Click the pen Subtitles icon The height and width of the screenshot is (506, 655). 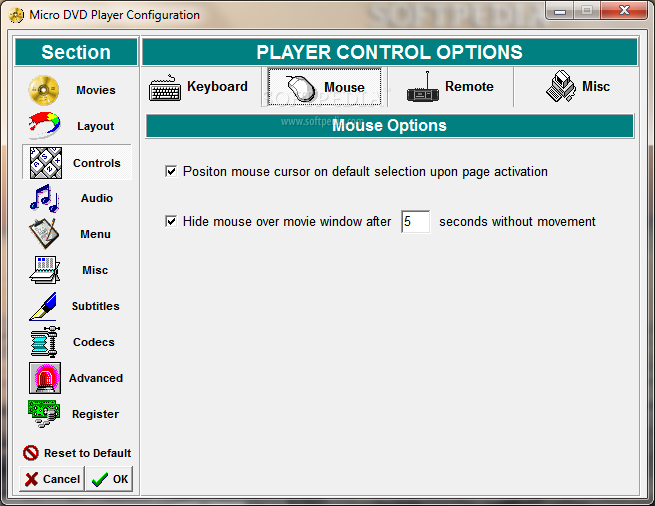[43, 306]
